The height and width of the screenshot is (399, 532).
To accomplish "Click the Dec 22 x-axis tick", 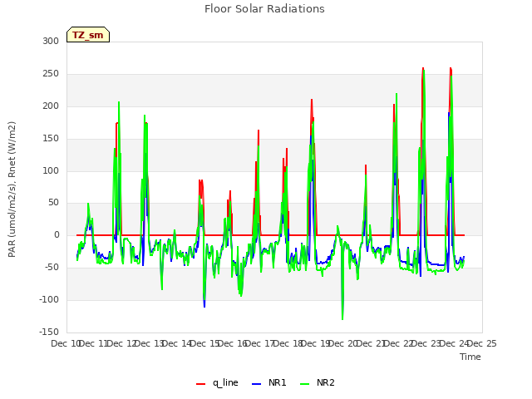I will pyautogui.click(x=399, y=343).
